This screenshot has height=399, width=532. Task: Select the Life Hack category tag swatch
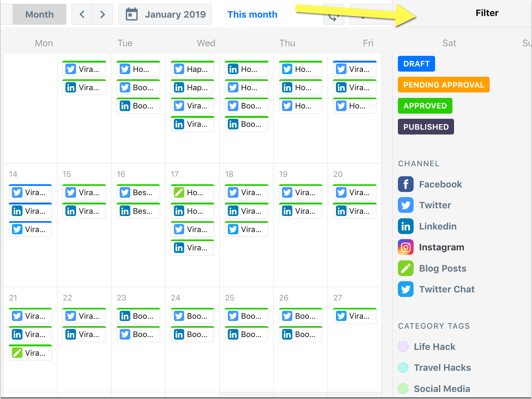click(403, 347)
